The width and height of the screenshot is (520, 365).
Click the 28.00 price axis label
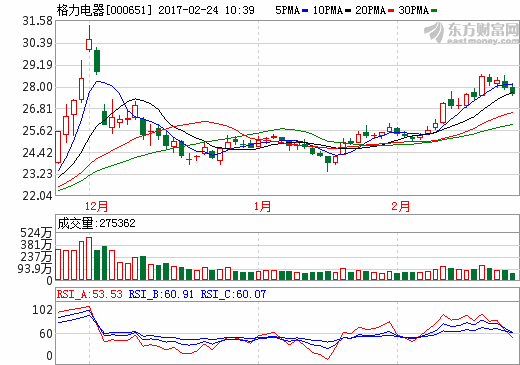click(38, 87)
